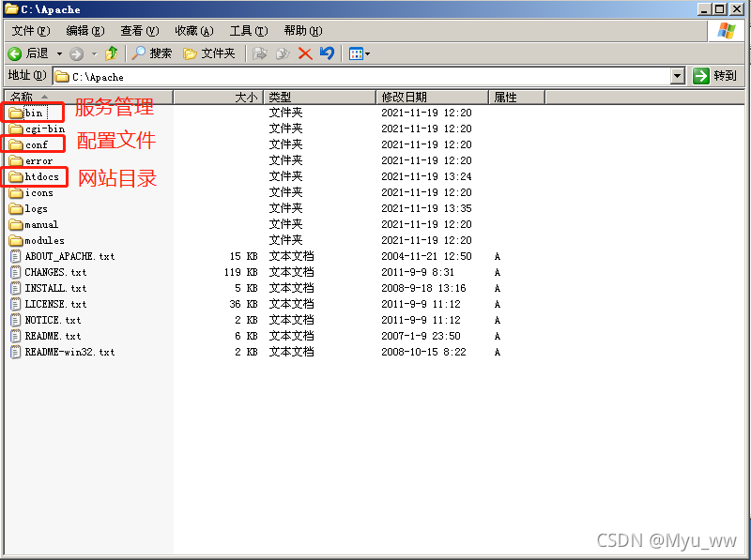The image size is (751, 560).
Task: Select the modules folder icon
Action: coord(16,240)
